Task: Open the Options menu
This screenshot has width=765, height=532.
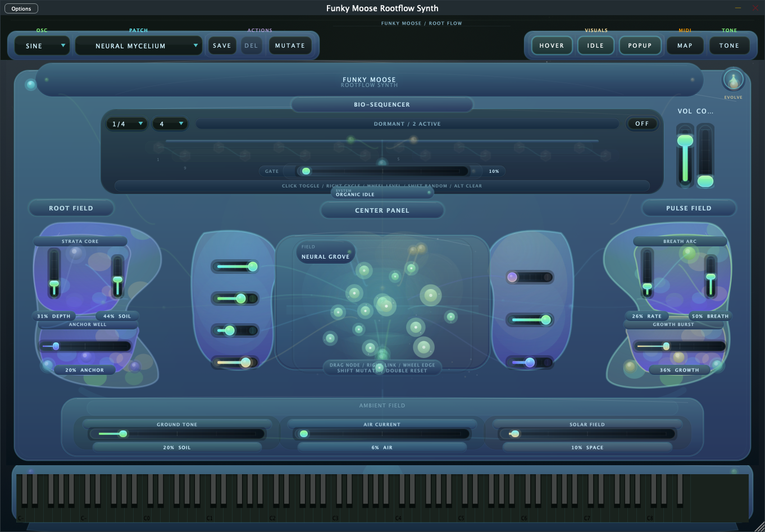Action: 21,8
